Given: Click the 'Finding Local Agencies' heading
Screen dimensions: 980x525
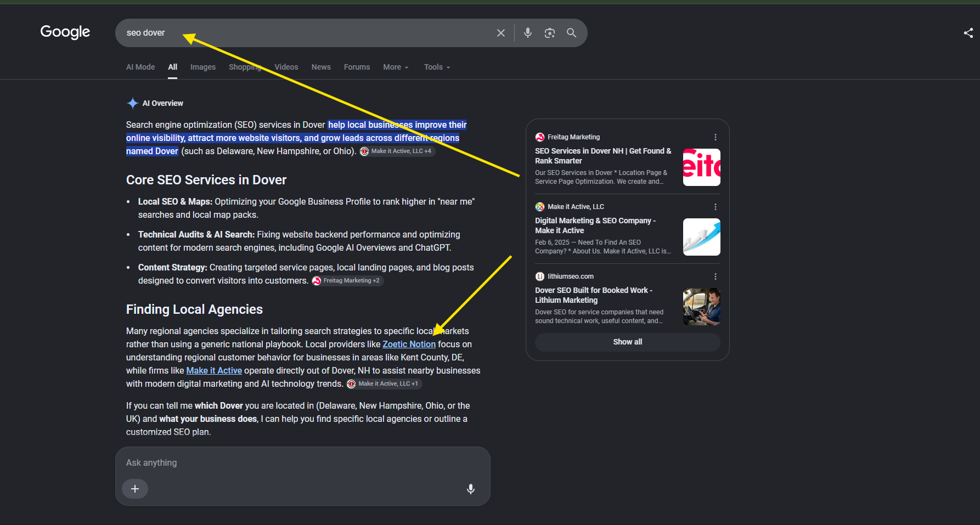Looking at the screenshot, I should click(x=194, y=309).
